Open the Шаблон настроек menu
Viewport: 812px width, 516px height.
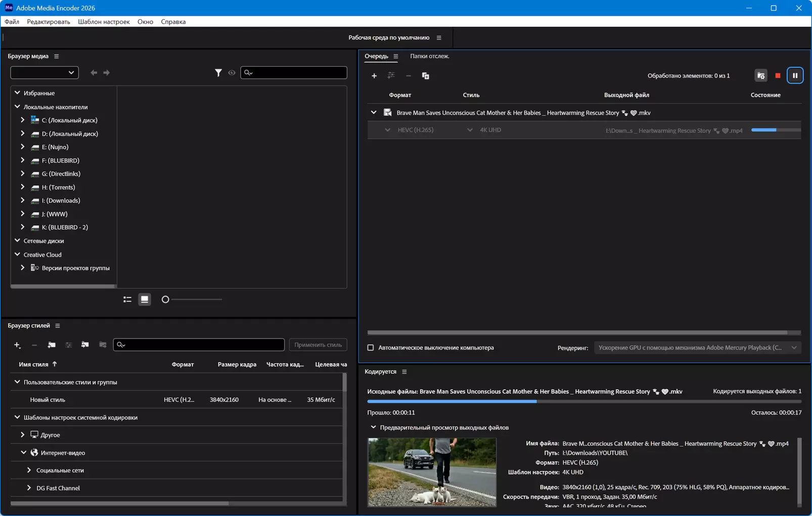104,22
